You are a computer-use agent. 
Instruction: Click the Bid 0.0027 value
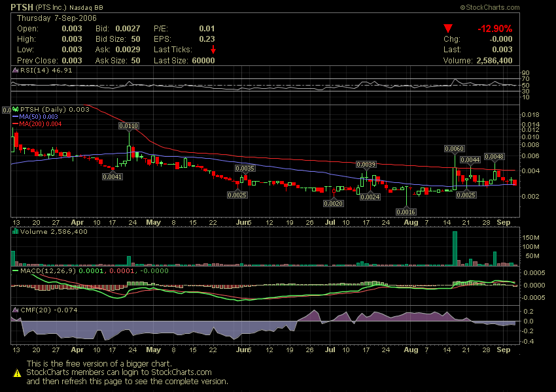(x=128, y=28)
